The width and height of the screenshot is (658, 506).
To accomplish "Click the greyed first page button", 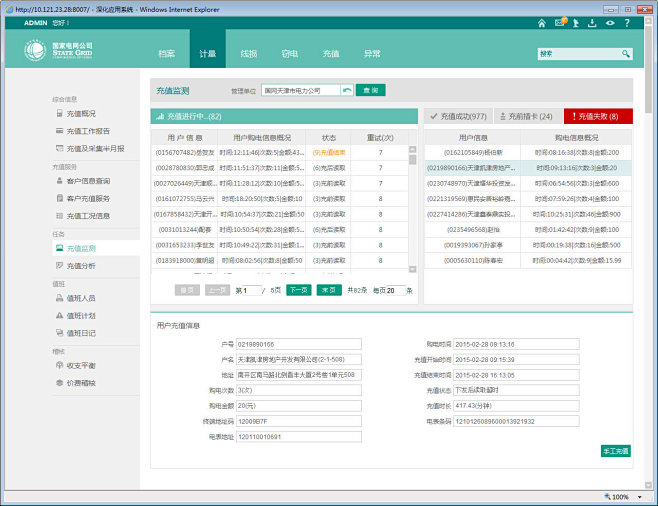I will pos(187,290).
